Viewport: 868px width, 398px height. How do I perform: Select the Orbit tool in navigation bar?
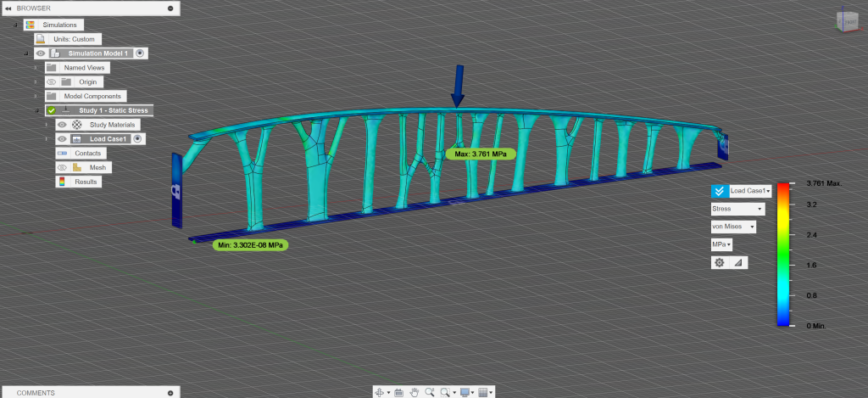point(379,392)
